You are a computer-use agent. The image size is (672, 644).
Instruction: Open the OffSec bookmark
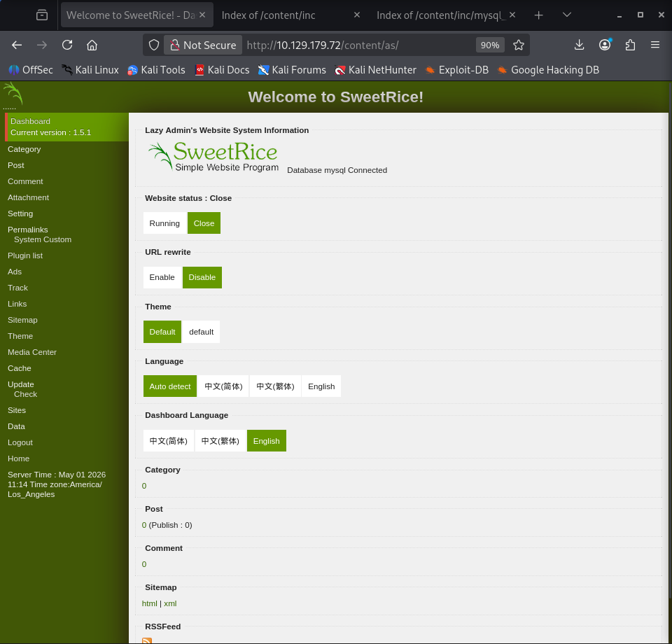tap(31, 70)
